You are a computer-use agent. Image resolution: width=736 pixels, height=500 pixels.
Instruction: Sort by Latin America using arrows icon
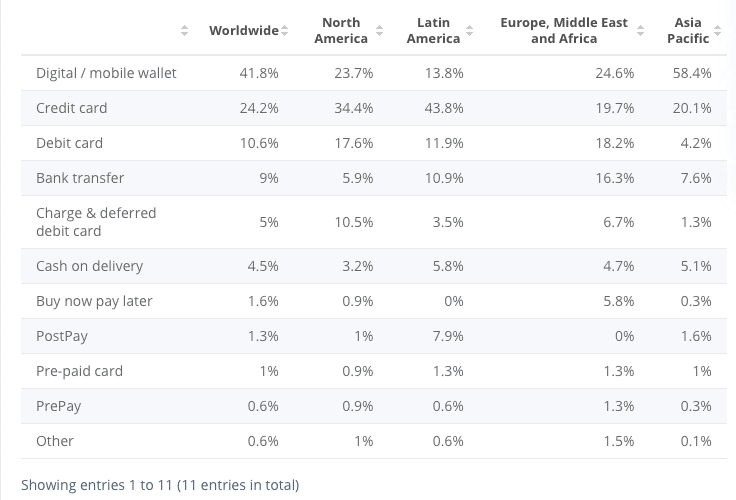click(x=469, y=31)
